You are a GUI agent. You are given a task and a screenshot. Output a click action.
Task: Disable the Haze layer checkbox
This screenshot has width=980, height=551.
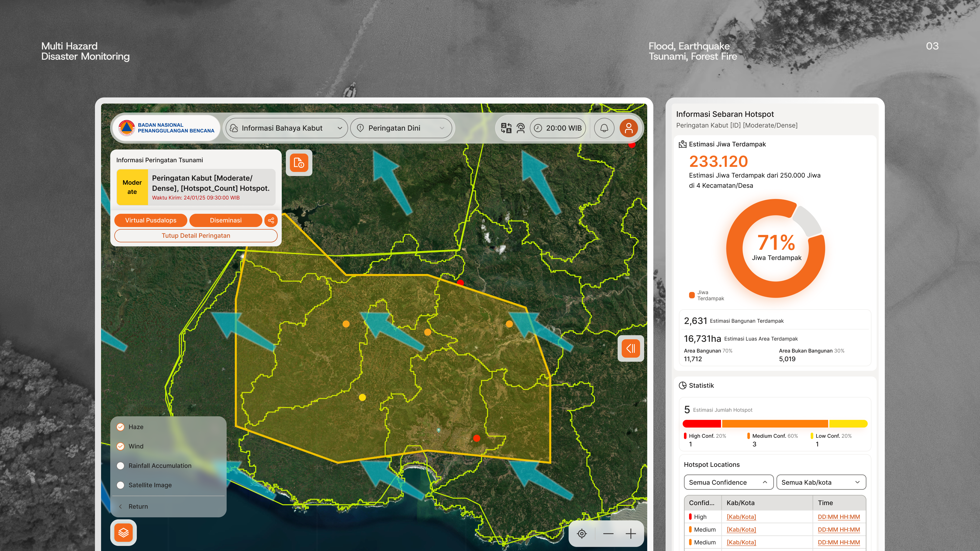(121, 427)
